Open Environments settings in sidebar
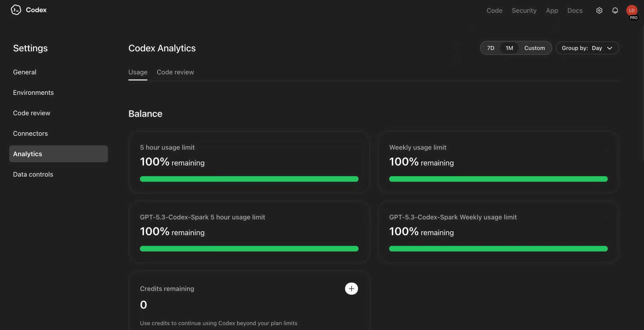 33,93
